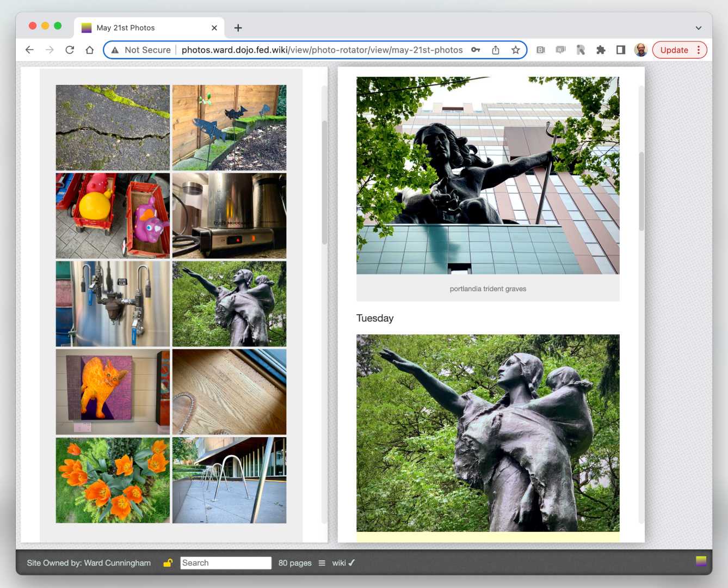Click the saved passwords key icon
728x588 pixels.
pyautogui.click(x=476, y=50)
